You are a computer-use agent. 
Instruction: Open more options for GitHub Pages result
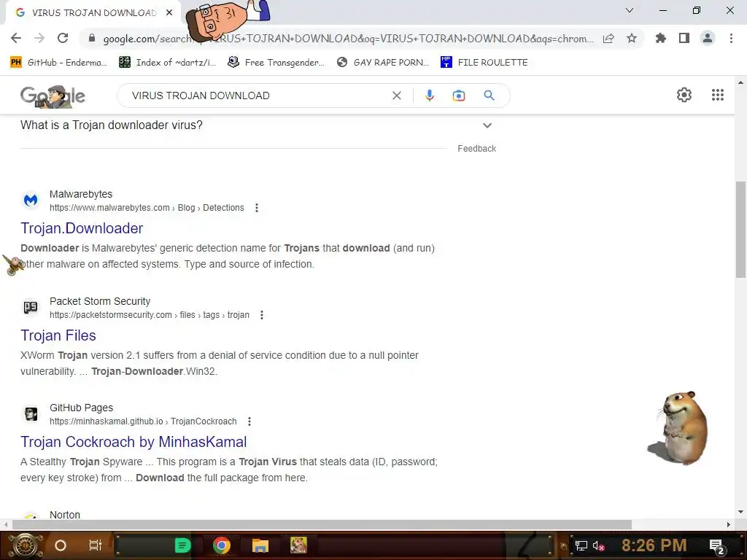point(249,421)
